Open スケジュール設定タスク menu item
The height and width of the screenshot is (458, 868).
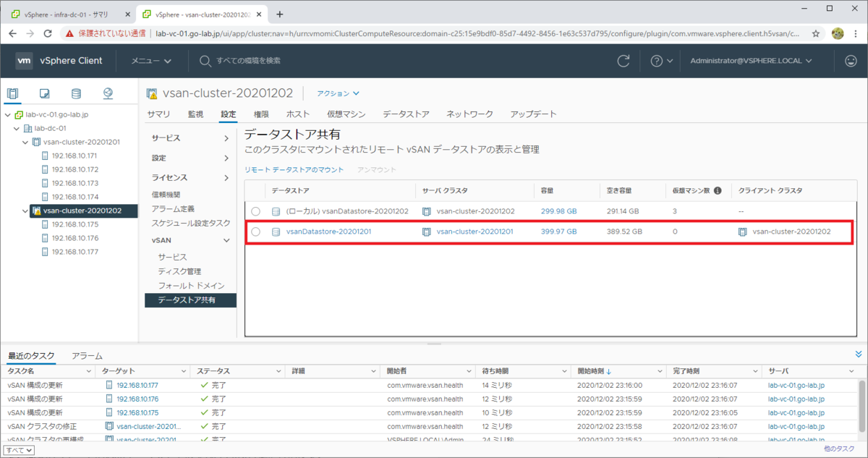coord(191,223)
